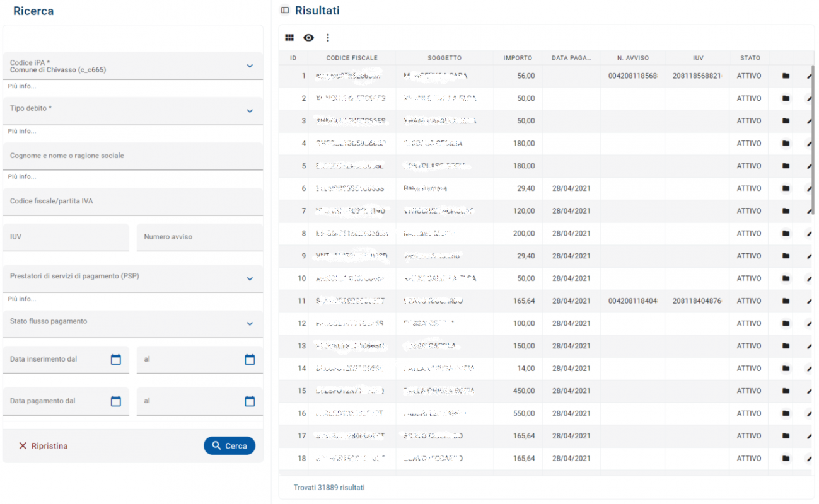819x504 pixels.
Task: Open folder icon for row 7
Action: (x=786, y=211)
